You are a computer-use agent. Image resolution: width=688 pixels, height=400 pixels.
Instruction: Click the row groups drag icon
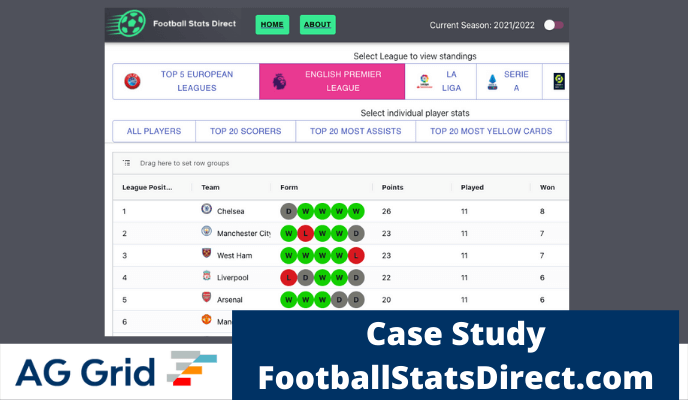pos(127,163)
